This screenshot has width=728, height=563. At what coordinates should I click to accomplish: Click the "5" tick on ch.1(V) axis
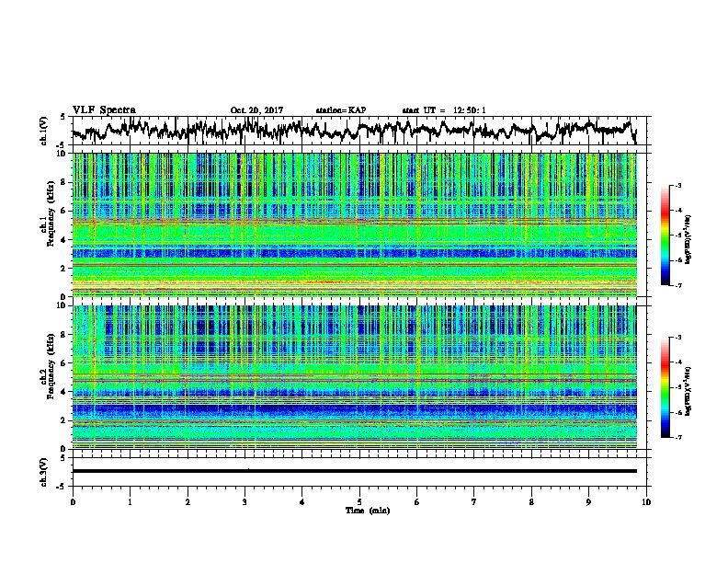(x=63, y=117)
